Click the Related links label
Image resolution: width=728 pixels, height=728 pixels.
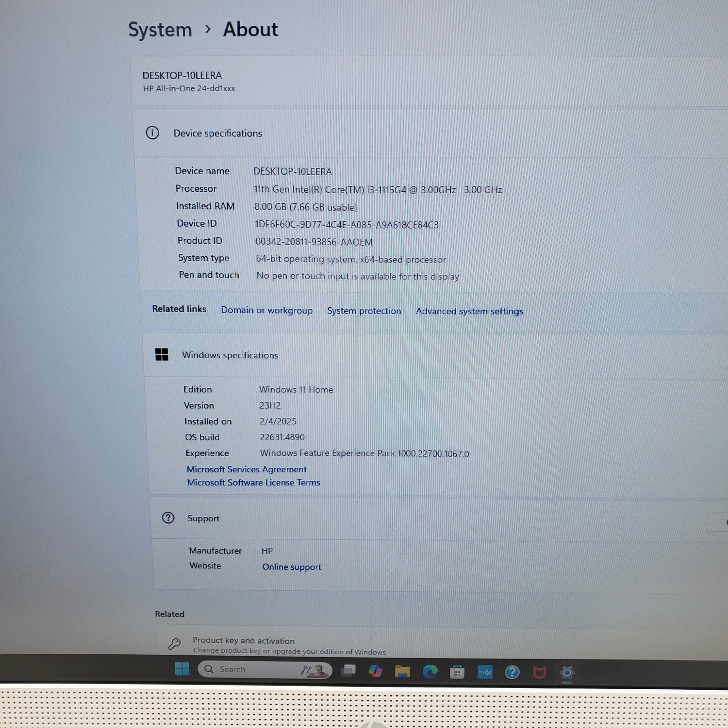coord(179,309)
